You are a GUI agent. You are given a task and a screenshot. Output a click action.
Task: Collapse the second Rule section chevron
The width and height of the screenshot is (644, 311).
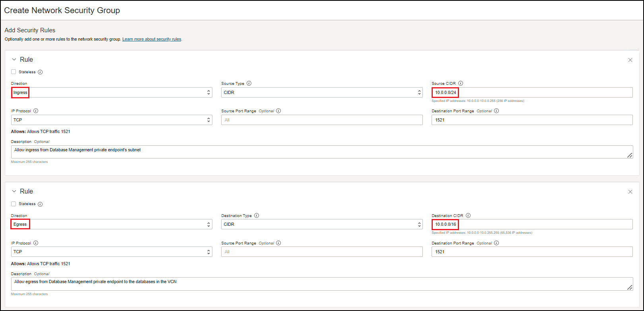(14, 192)
